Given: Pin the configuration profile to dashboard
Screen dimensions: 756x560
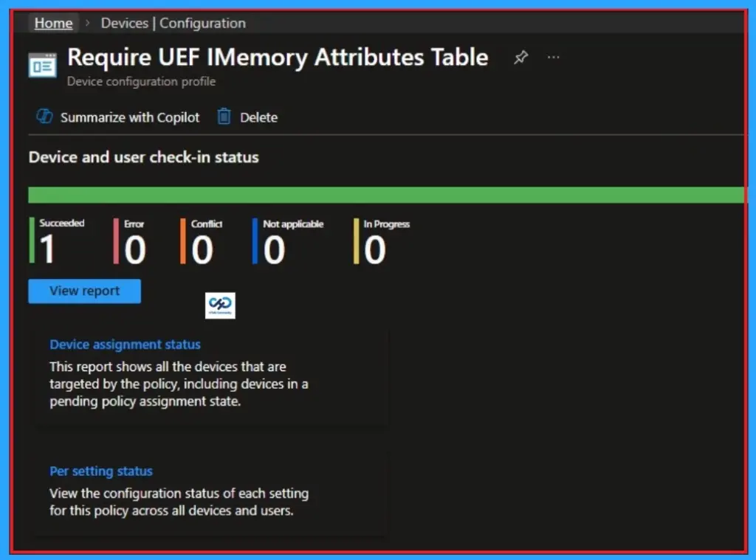Looking at the screenshot, I should click(x=520, y=57).
